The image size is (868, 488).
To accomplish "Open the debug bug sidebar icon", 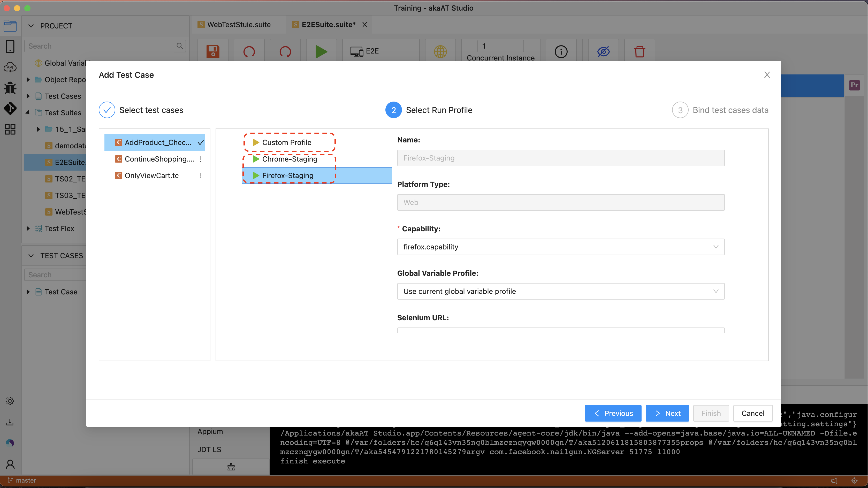I will 10,88.
